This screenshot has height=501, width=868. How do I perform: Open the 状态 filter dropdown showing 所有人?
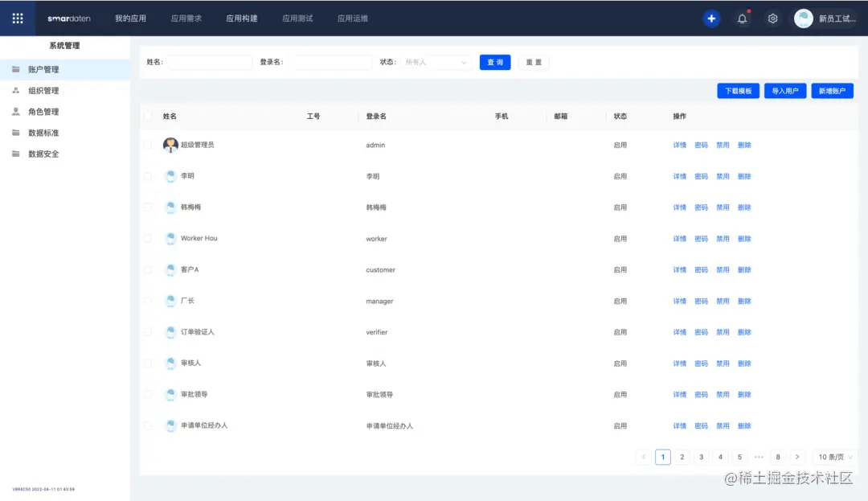tap(436, 62)
